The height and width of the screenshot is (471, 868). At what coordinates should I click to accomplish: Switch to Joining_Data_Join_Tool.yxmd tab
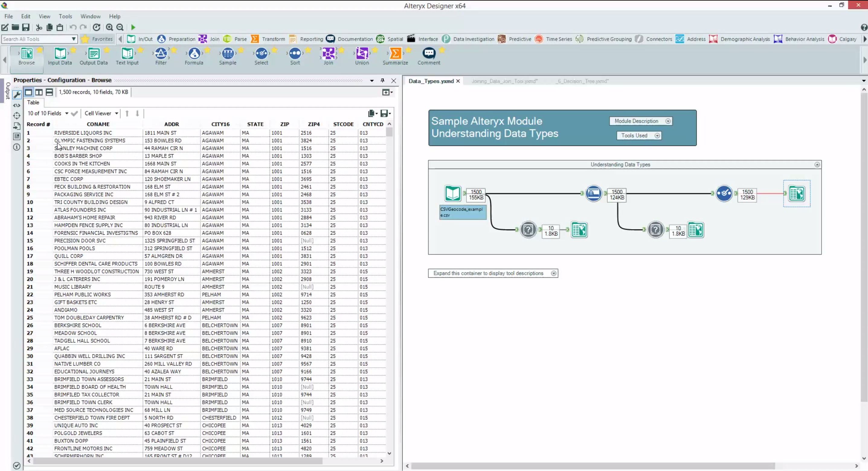click(x=504, y=81)
